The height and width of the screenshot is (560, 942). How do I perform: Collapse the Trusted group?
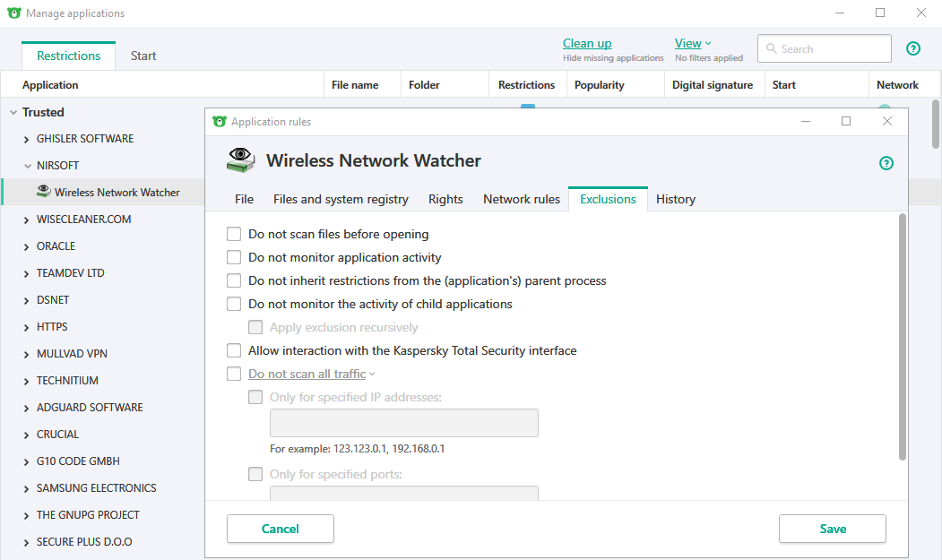13,113
